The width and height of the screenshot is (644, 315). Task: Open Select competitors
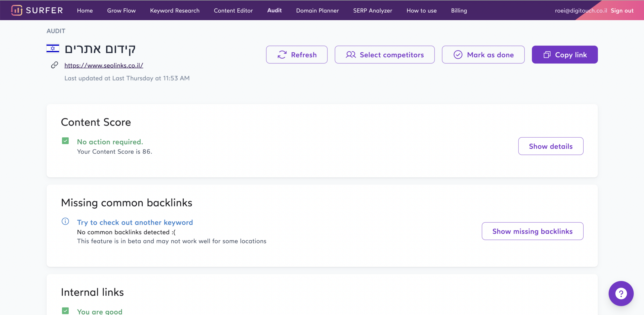tap(385, 55)
